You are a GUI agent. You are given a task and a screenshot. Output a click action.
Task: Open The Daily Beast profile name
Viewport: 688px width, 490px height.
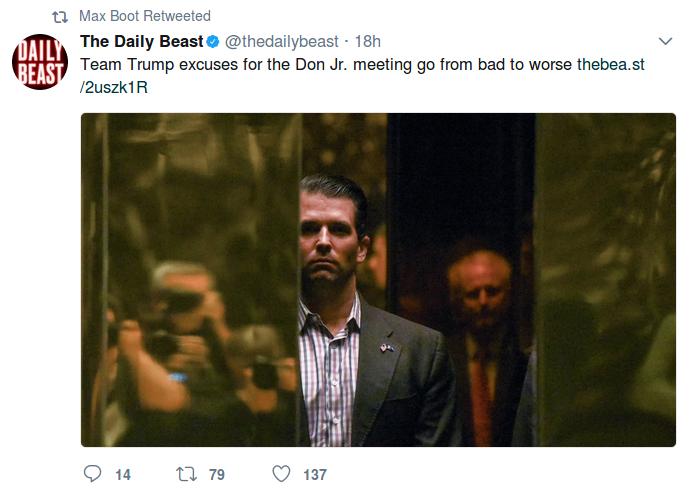(141, 42)
